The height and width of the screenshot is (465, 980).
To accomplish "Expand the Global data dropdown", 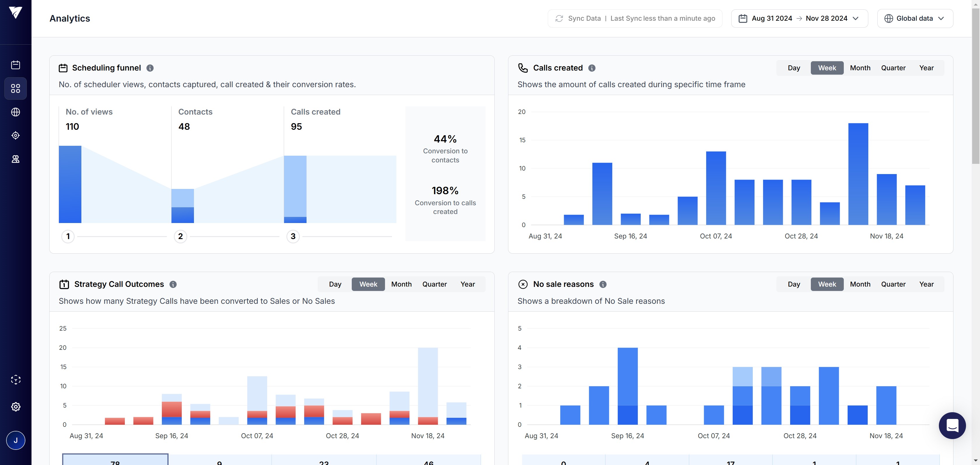I will coord(915,19).
